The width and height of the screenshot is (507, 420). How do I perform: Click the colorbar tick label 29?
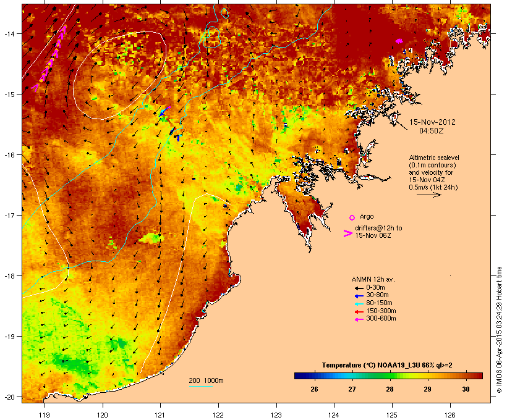coord(427,389)
